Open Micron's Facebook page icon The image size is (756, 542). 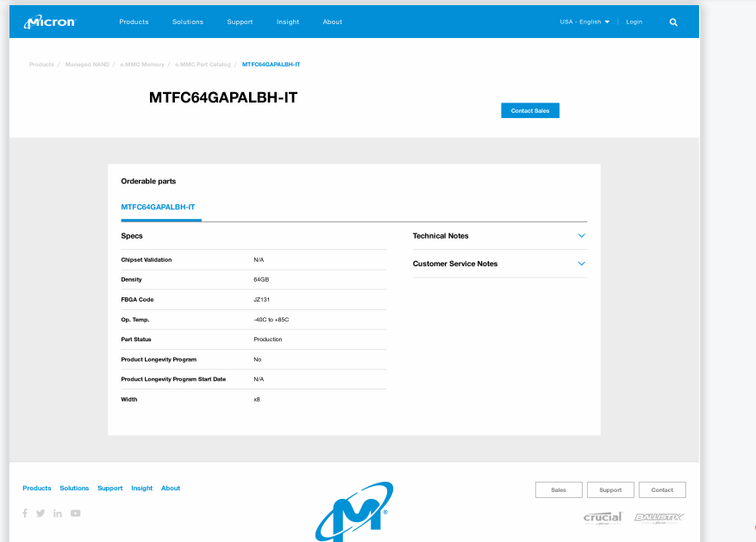(x=25, y=513)
